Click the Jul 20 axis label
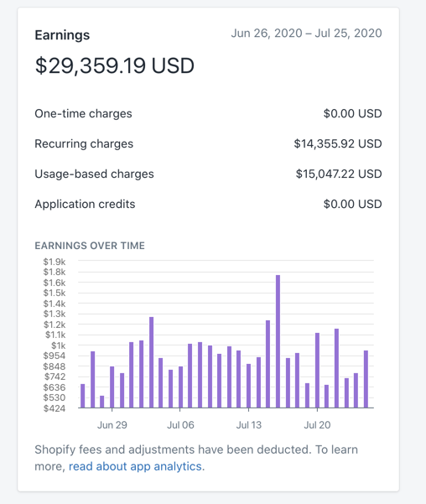Image resolution: width=426 pixels, height=504 pixels. [317, 425]
